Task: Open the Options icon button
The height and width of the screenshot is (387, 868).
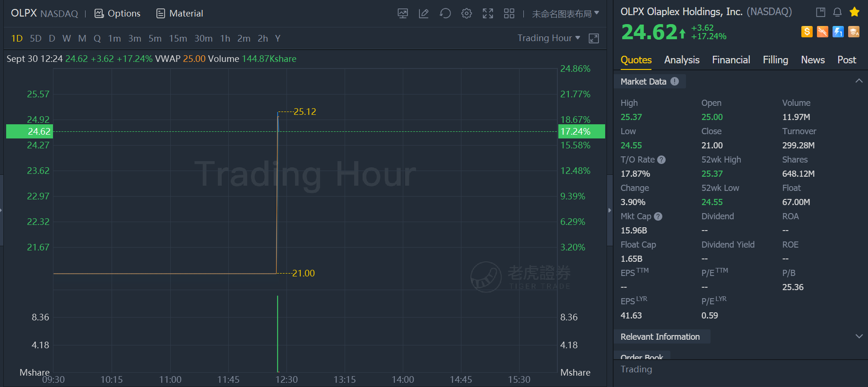Action: coord(117,14)
